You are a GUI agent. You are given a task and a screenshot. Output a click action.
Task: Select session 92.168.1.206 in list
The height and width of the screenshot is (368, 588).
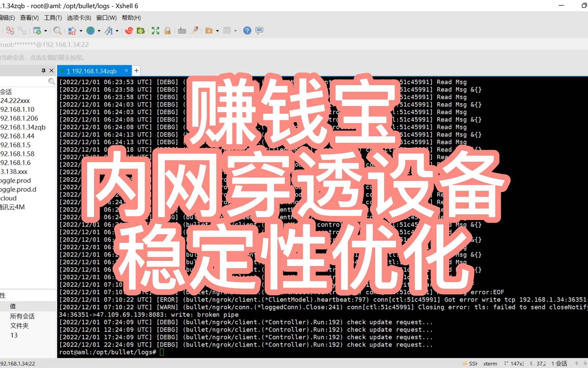point(19,118)
